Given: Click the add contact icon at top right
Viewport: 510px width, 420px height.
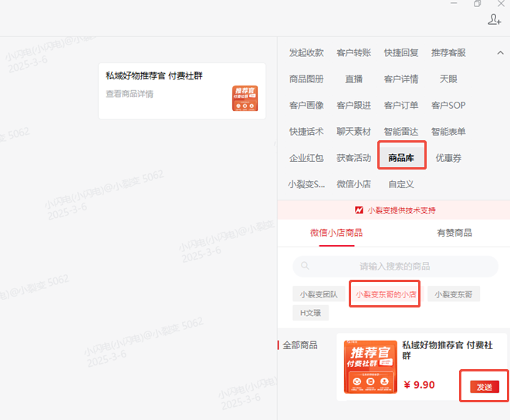Looking at the screenshot, I should click(x=495, y=19).
